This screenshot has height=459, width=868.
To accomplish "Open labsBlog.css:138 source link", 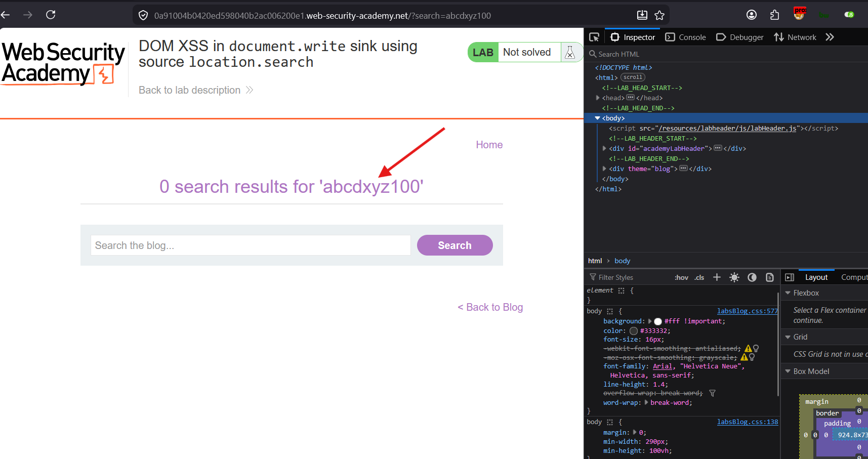I will 748,422.
